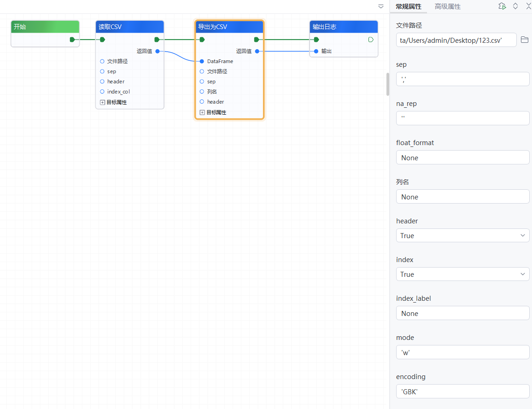Expand 目标属性 in the 读取CSV node
This screenshot has height=409, width=532.
tap(102, 102)
